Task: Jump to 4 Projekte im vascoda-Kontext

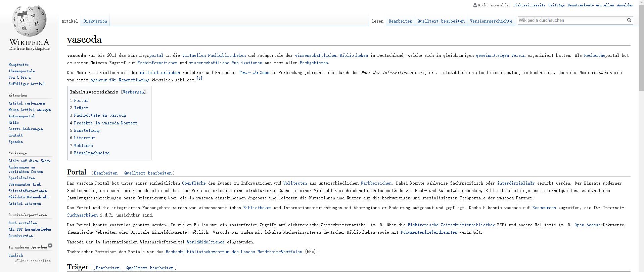Action: pos(104,123)
